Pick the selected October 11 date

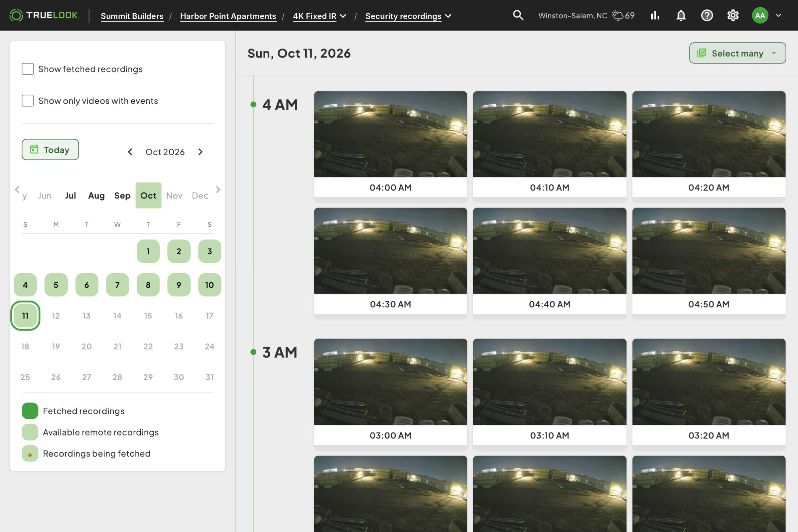(x=25, y=316)
